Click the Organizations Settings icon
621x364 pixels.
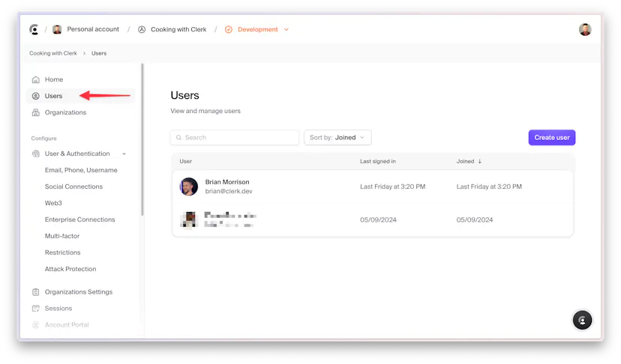click(x=36, y=292)
